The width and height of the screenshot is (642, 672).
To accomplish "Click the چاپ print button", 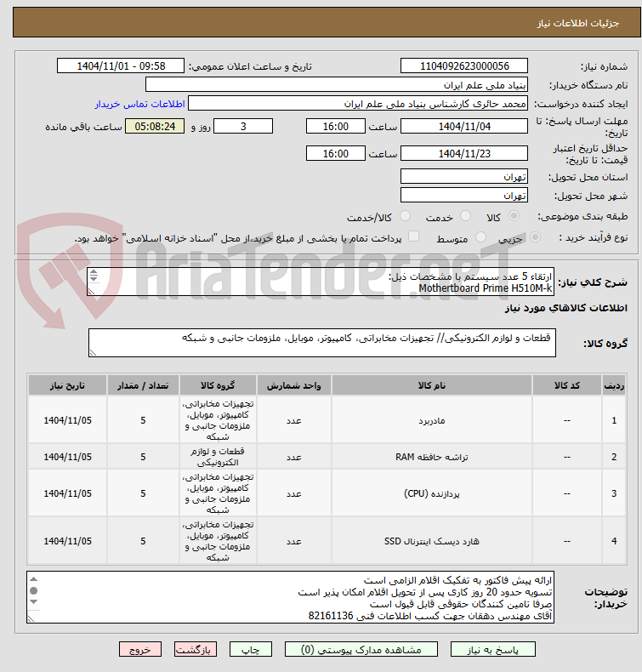I will (251, 649).
